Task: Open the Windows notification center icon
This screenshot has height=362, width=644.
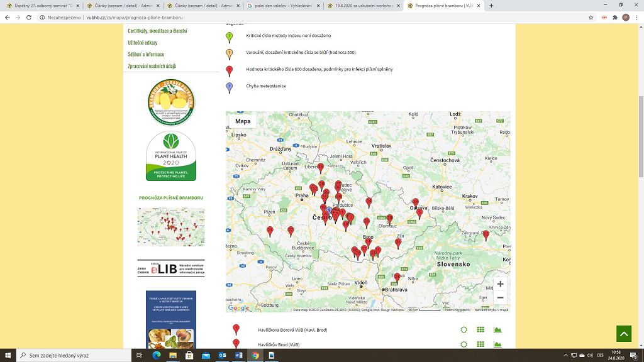Action: coord(634,356)
